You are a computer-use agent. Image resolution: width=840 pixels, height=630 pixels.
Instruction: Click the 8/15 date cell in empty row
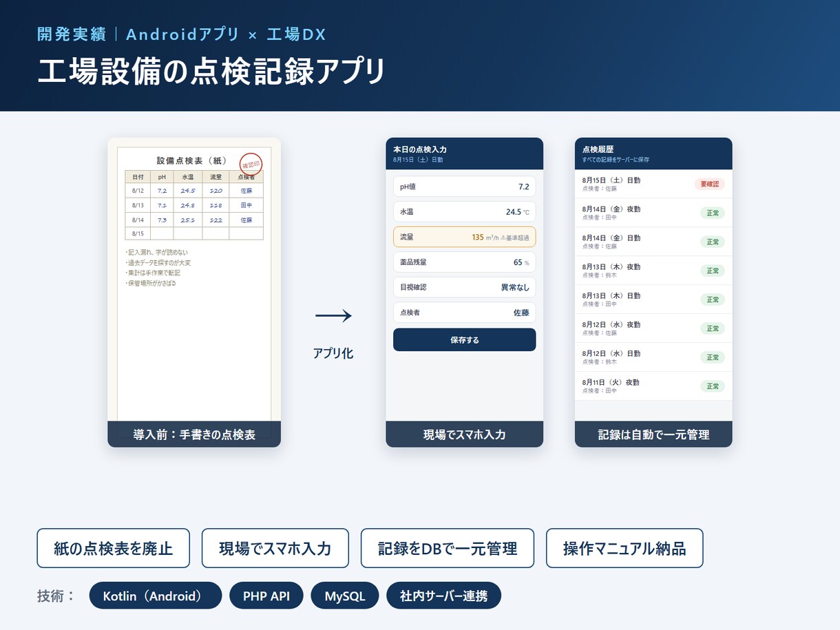tap(138, 233)
